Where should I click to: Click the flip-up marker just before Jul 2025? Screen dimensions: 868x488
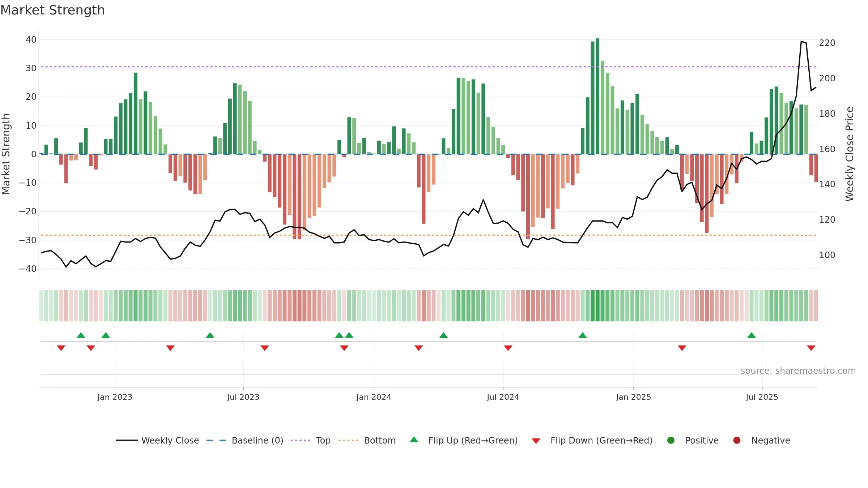pos(752,335)
